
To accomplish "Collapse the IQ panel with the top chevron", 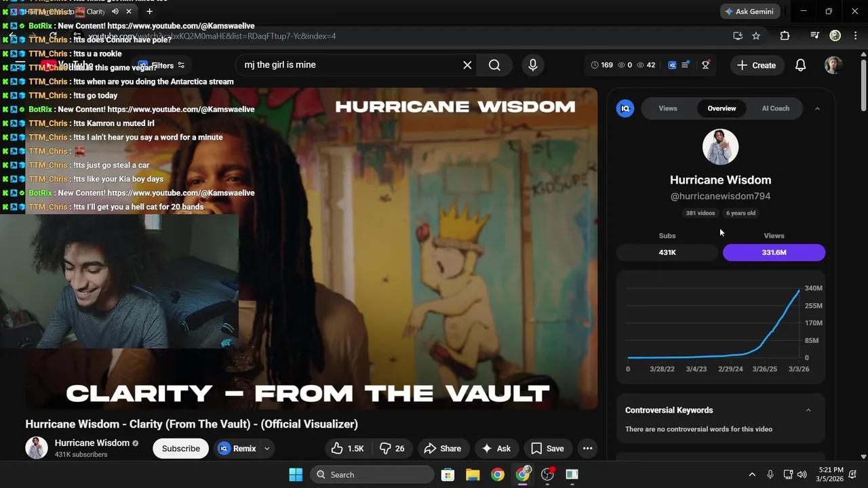I will [x=817, y=108].
